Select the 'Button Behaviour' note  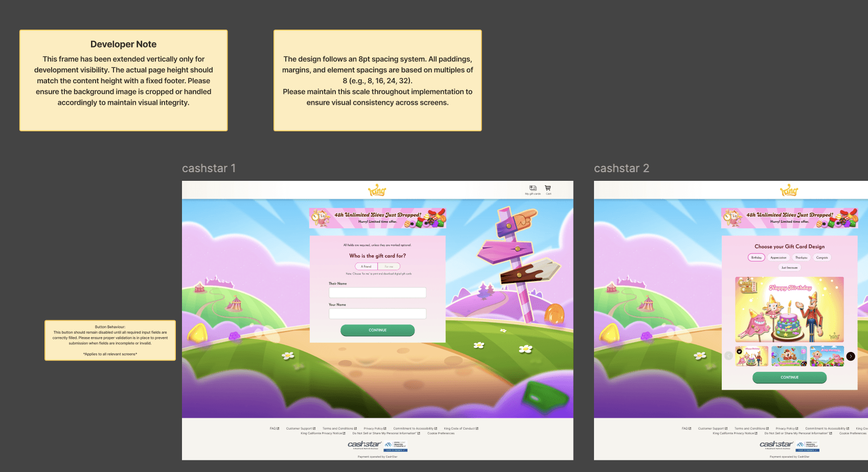pos(110,340)
